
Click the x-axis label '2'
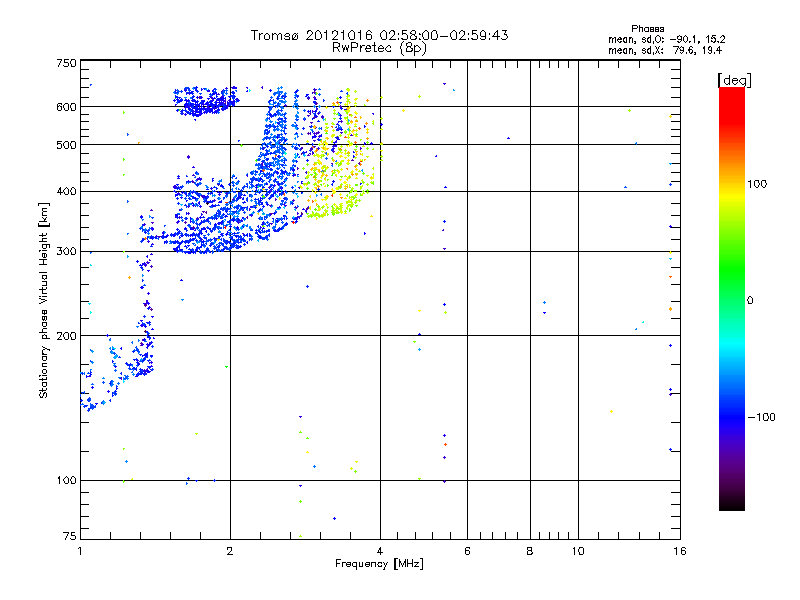pyautogui.click(x=230, y=551)
